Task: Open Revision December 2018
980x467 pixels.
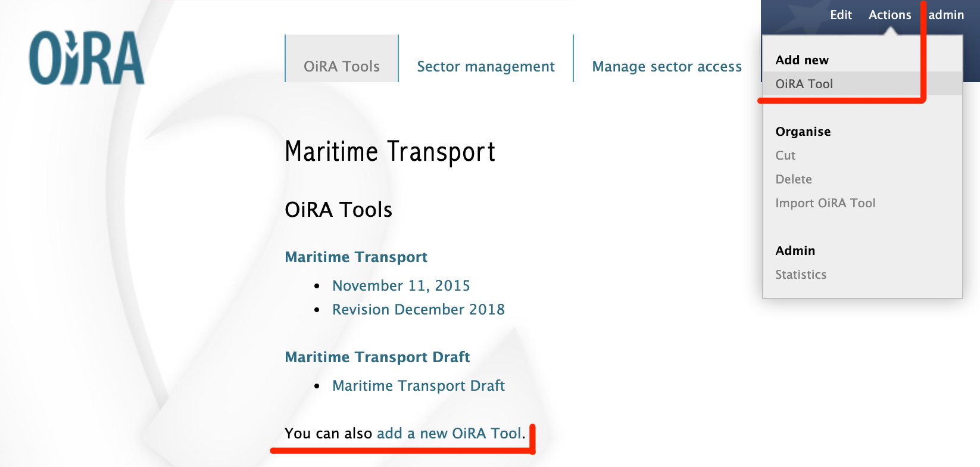Action: pyautogui.click(x=419, y=309)
